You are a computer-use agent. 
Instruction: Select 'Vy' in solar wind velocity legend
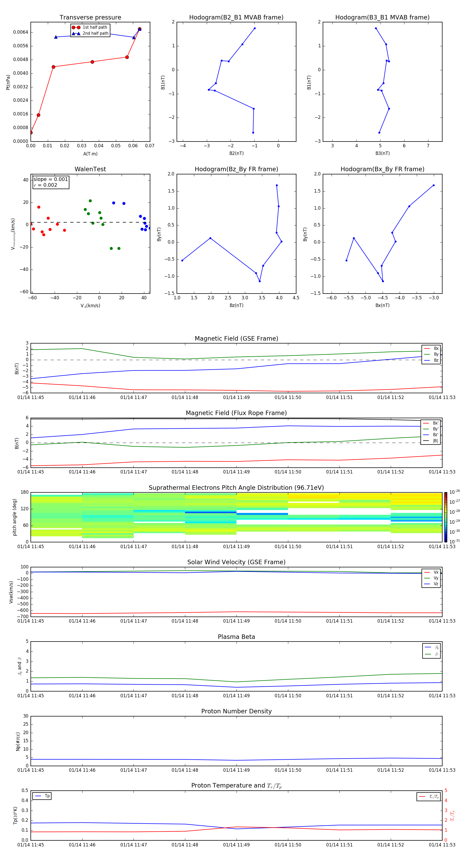tap(431, 578)
